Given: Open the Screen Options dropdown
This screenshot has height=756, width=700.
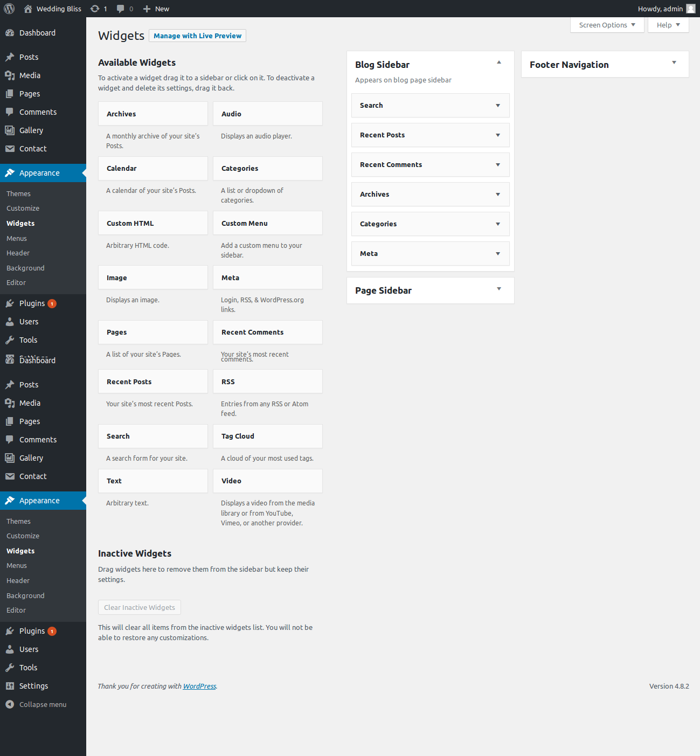Looking at the screenshot, I should click(607, 25).
